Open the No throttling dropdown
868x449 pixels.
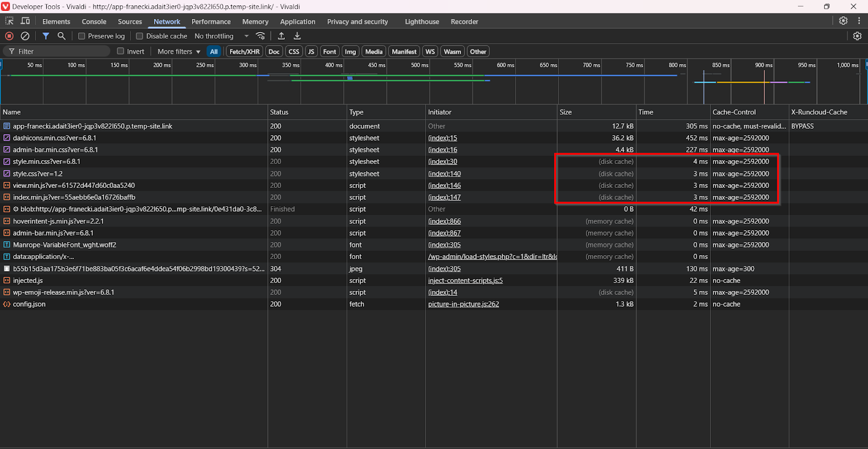point(221,36)
